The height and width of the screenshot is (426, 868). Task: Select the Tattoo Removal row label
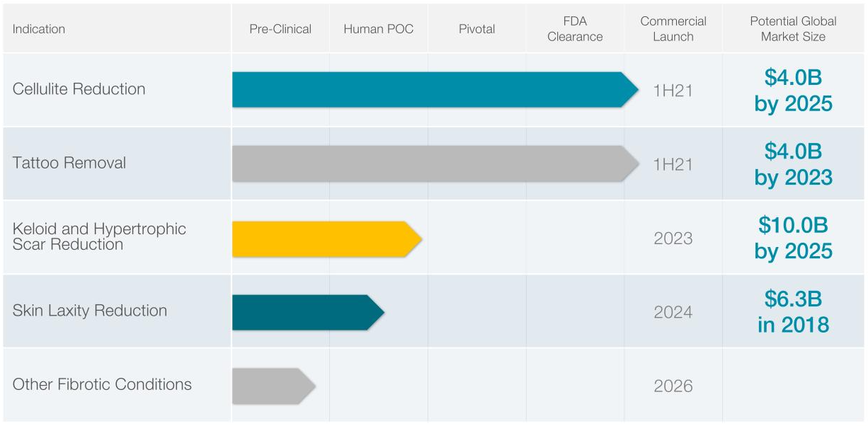click(69, 163)
